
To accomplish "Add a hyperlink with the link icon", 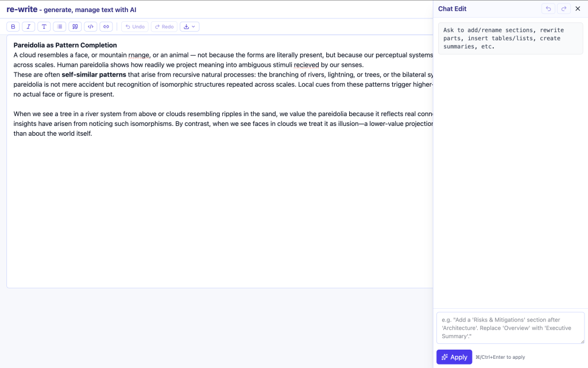I will (106, 26).
